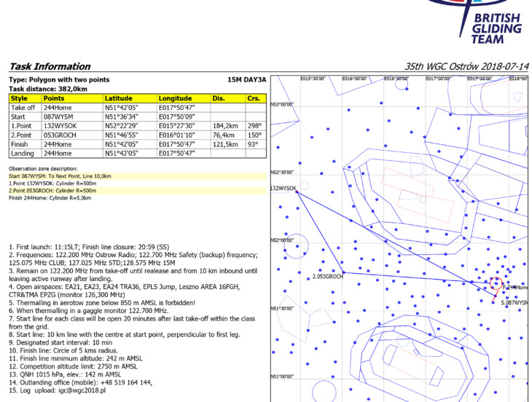Click the 053GROCH turnpoint marker on map
This screenshot has width=532, height=402.
[343, 273]
